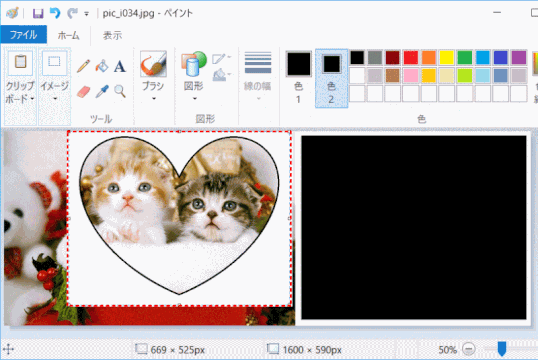Click the Undo arrow in title bar
538x360 pixels.
click(x=55, y=13)
